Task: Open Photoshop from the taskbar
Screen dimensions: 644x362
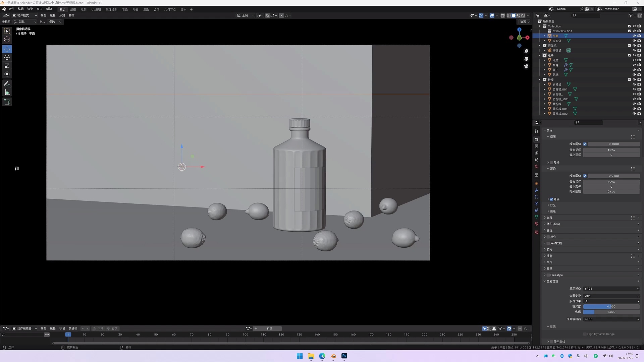Action: coord(344,356)
